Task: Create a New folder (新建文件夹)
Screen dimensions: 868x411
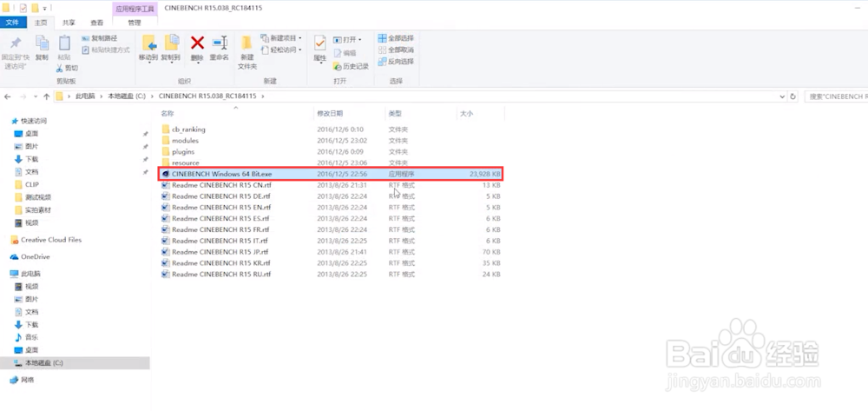Action: click(247, 53)
